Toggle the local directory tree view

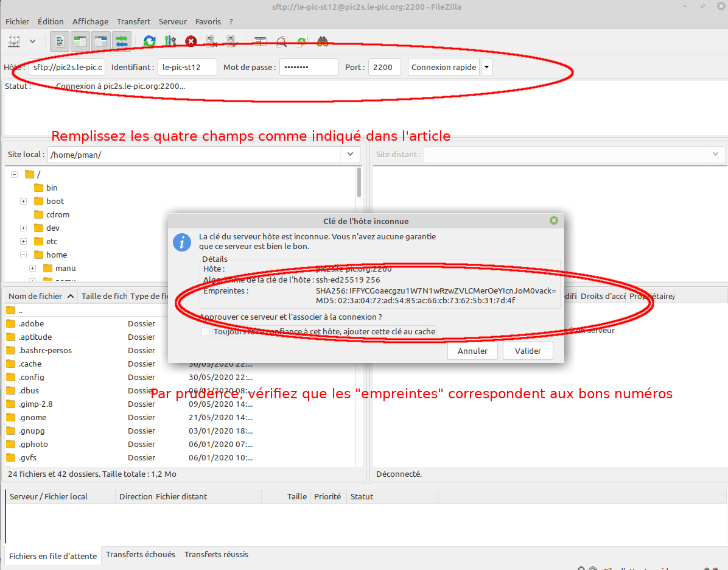pyautogui.click(x=80, y=41)
